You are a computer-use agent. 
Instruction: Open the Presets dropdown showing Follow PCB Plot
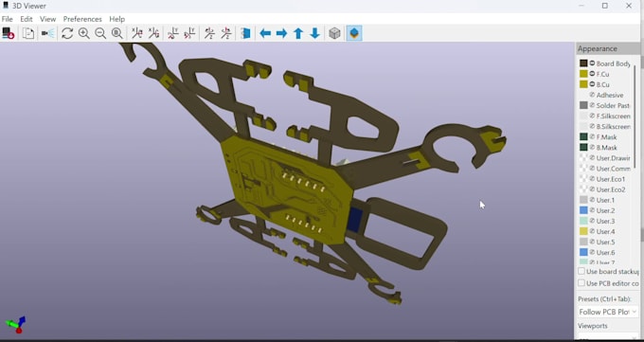pos(608,312)
